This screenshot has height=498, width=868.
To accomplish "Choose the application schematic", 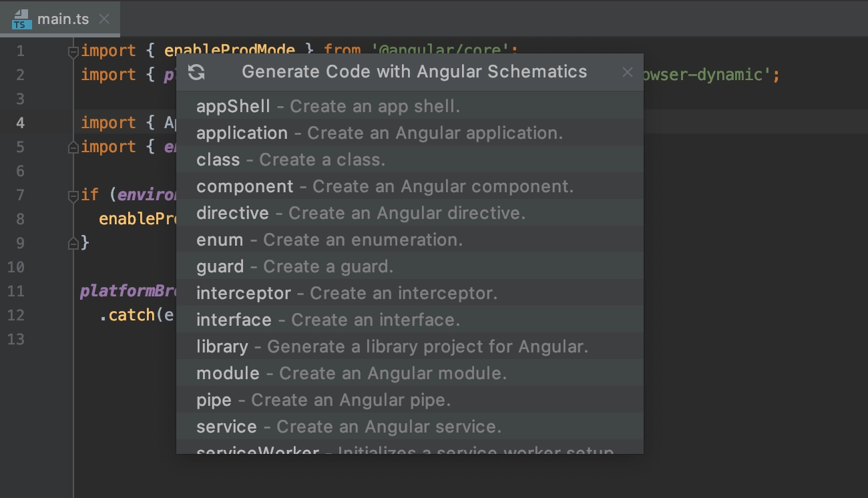I will click(410, 133).
